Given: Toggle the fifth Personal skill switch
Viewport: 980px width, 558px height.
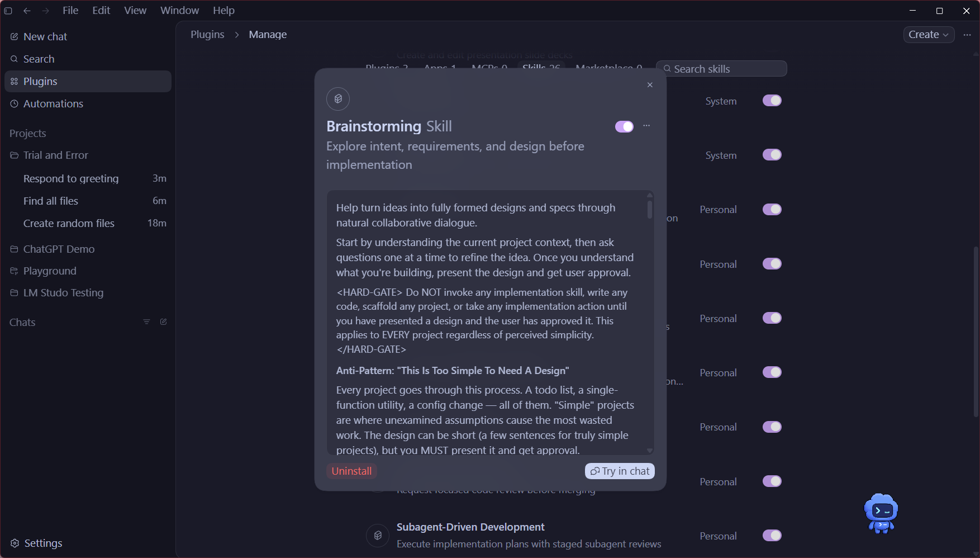Looking at the screenshot, I should [x=772, y=427].
